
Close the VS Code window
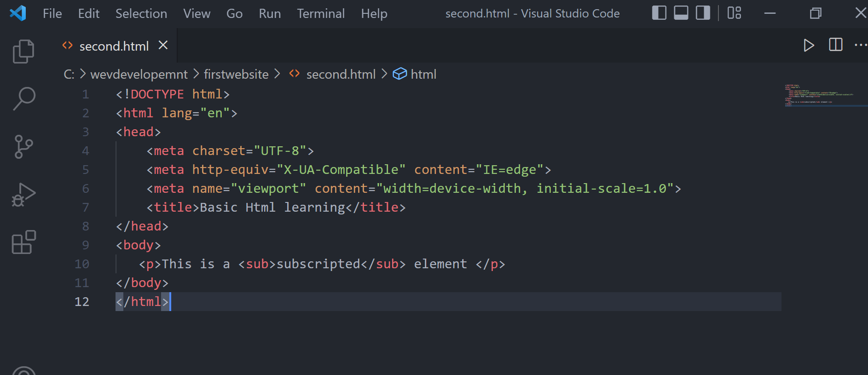[x=860, y=13]
